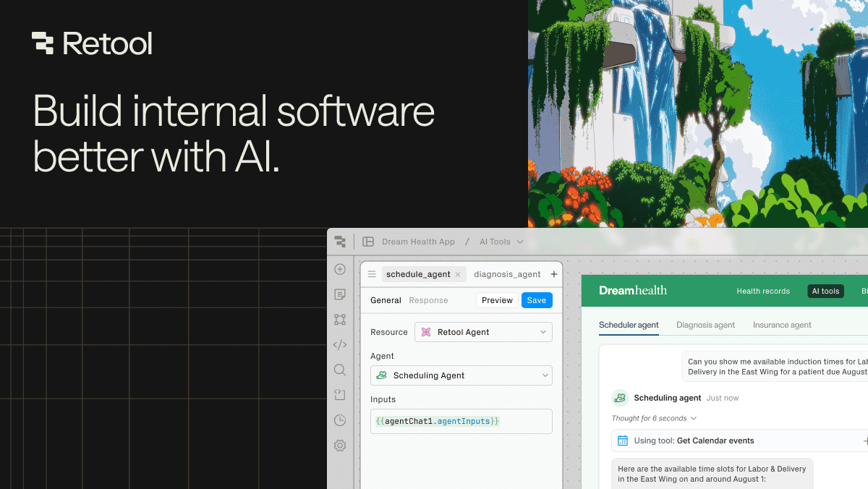Open the component tree icon in the sidebar

click(340, 320)
